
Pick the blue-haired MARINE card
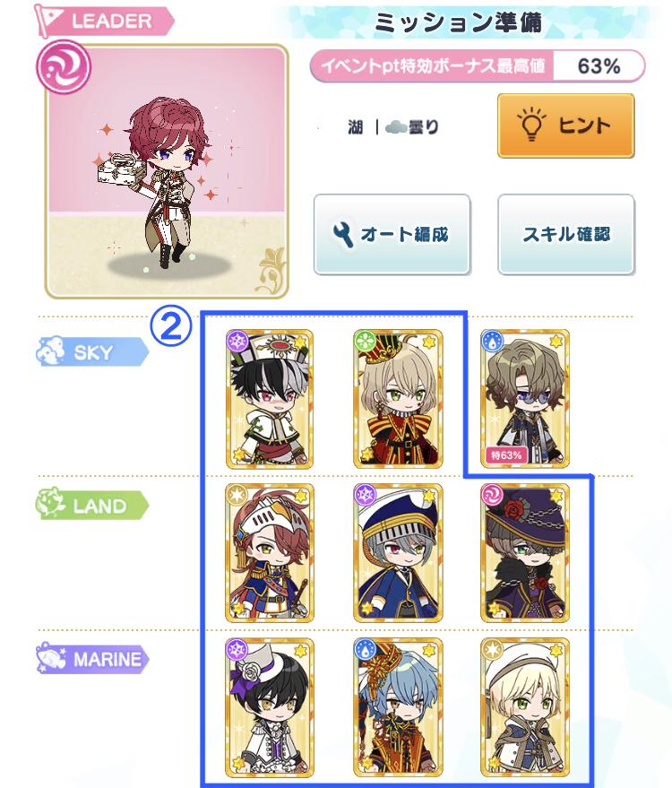(x=398, y=707)
